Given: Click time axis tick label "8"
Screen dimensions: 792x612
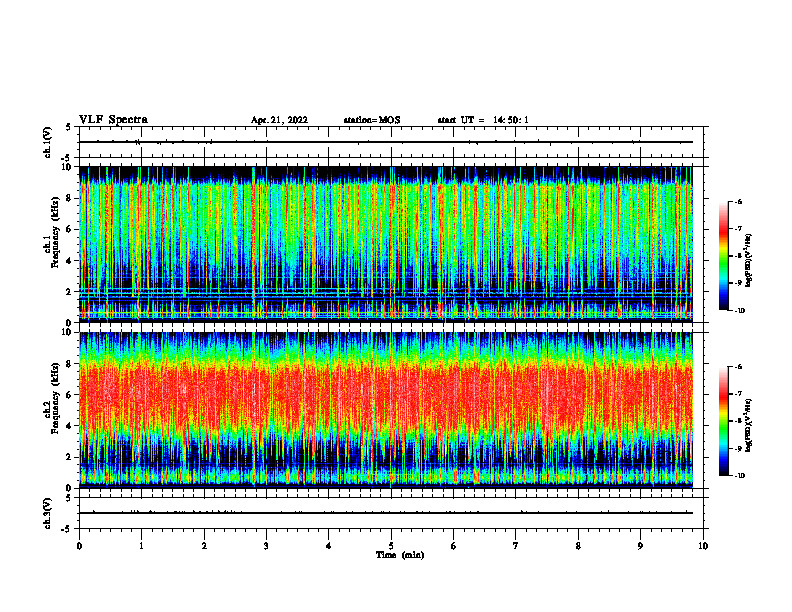Looking at the screenshot, I should tap(578, 546).
